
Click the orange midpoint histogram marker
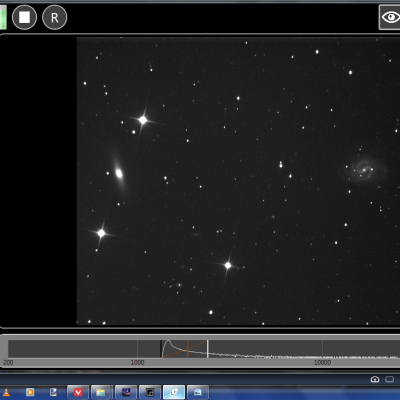(x=188, y=349)
